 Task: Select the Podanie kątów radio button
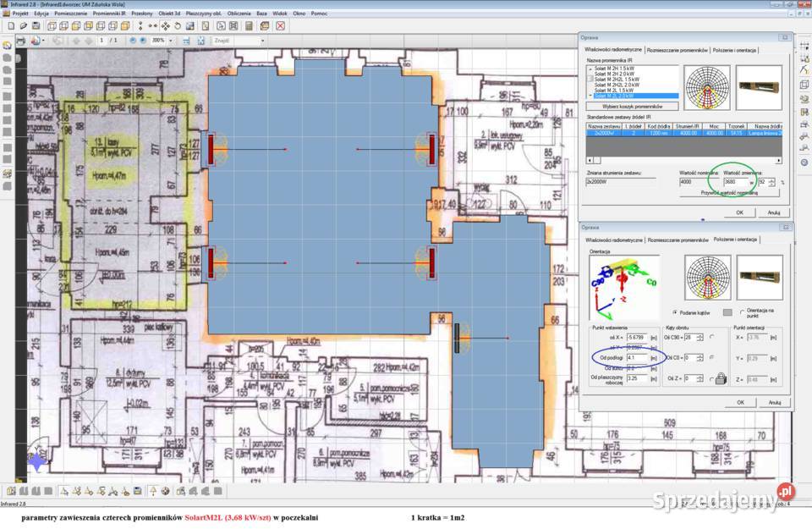[x=674, y=311]
